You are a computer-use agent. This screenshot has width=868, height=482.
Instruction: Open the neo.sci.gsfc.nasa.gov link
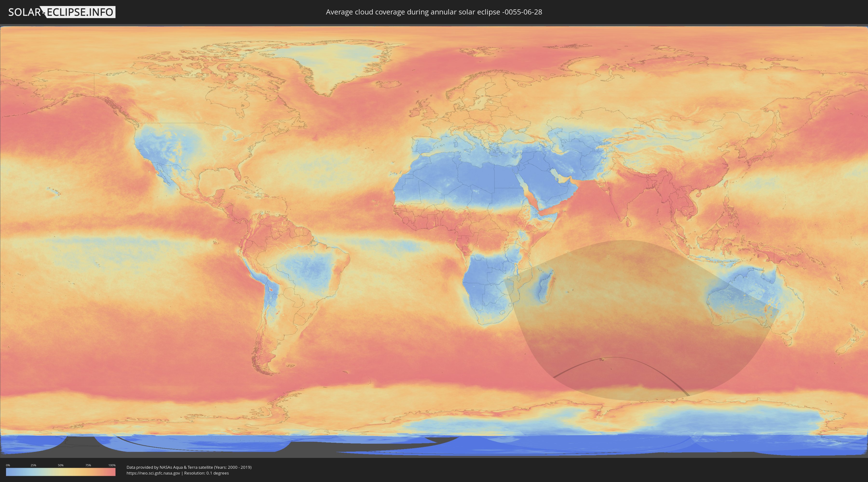[153, 473]
